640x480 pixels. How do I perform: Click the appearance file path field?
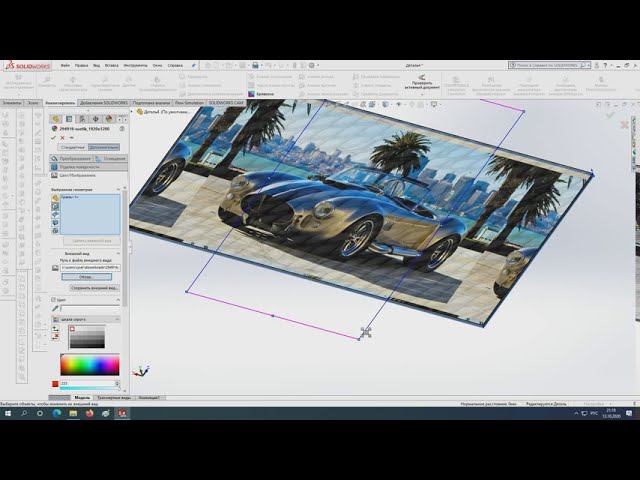click(x=90, y=268)
